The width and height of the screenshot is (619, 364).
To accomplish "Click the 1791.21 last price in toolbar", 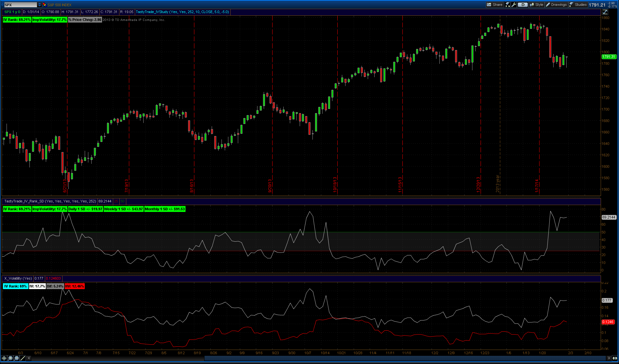I will [x=597, y=5].
